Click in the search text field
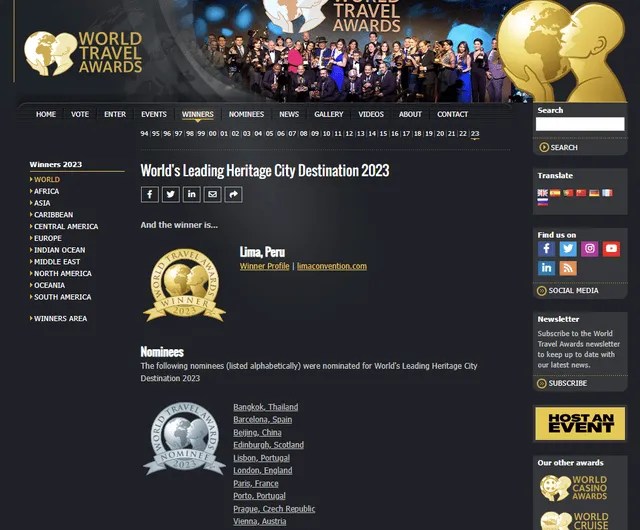This screenshot has width=640, height=530. click(580, 125)
